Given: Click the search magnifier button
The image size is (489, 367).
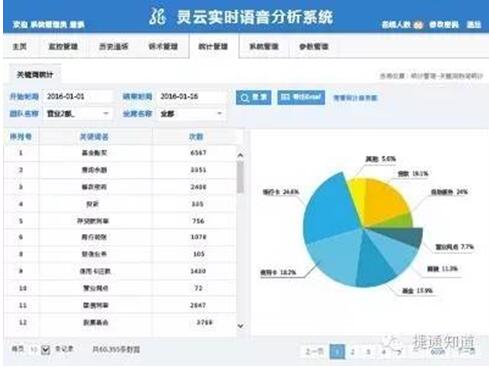Looking at the screenshot, I should pos(253,97).
